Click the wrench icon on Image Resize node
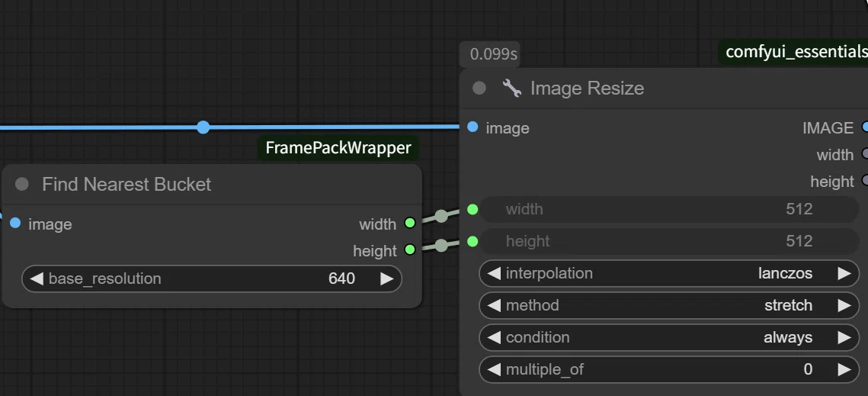Viewport: 868px width, 396px height. 512,89
